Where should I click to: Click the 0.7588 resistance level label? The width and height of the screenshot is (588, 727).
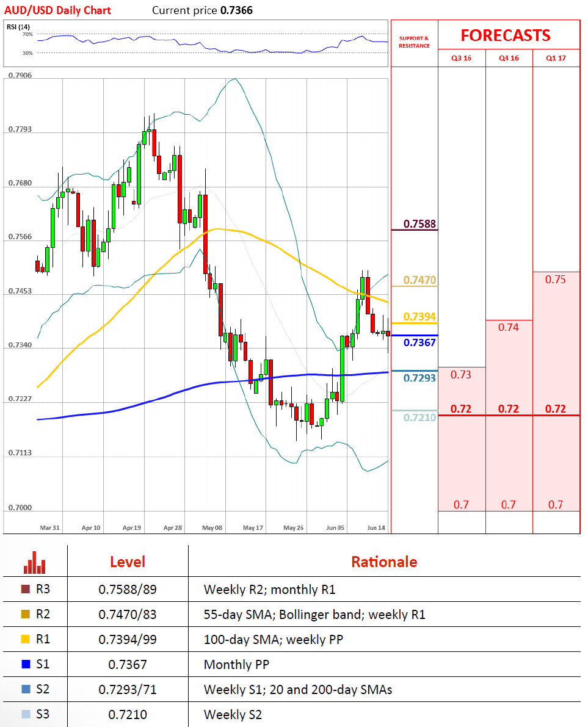click(x=419, y=224)
